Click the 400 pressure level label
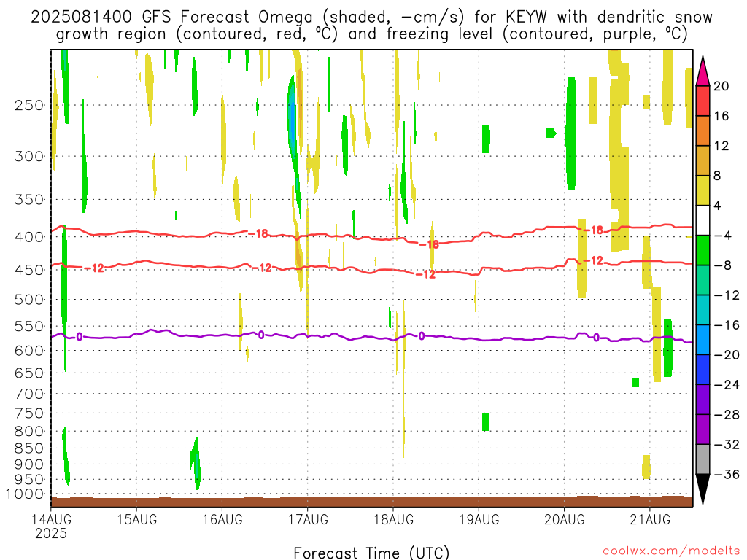The height and width of the screenshot is (560, 747). (29, 237)
